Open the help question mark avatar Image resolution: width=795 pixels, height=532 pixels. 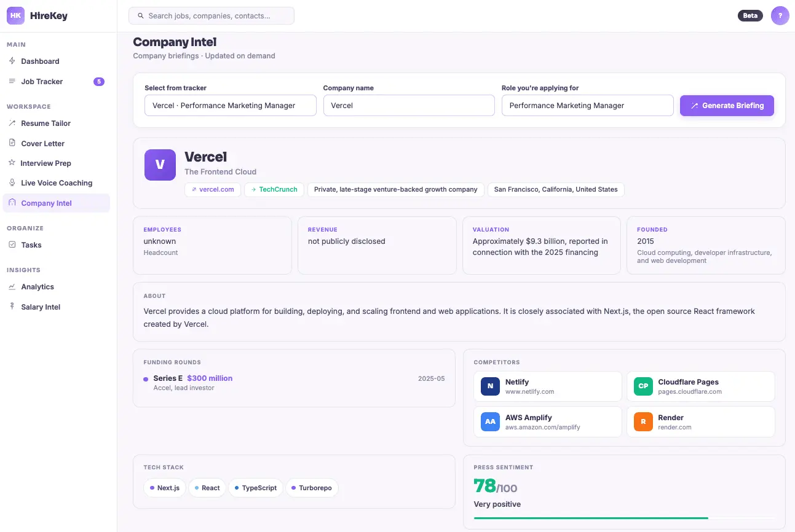pyautogui.click(x=780, y=15)
